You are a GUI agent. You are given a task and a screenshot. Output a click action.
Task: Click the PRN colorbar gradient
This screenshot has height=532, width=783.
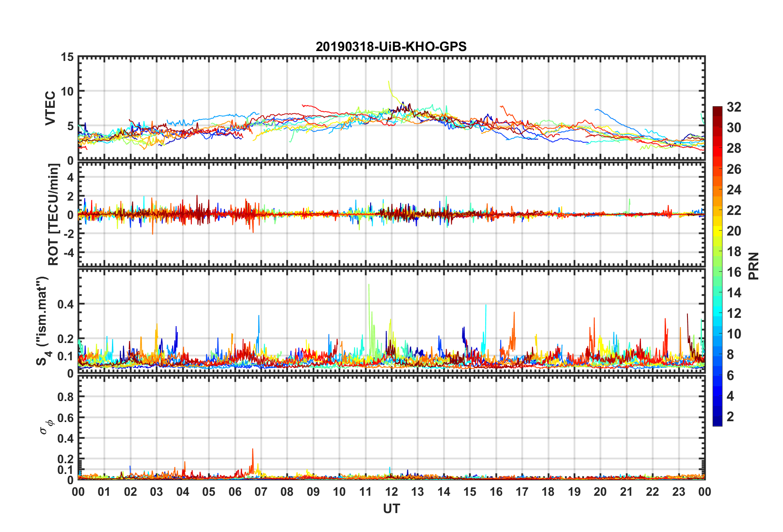pos(718,266)
